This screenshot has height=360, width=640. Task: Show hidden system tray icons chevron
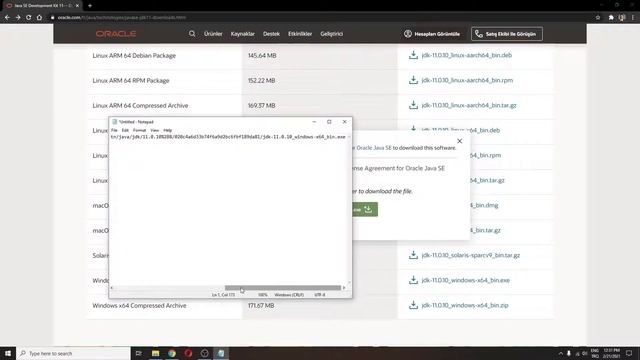coord(560,353)
